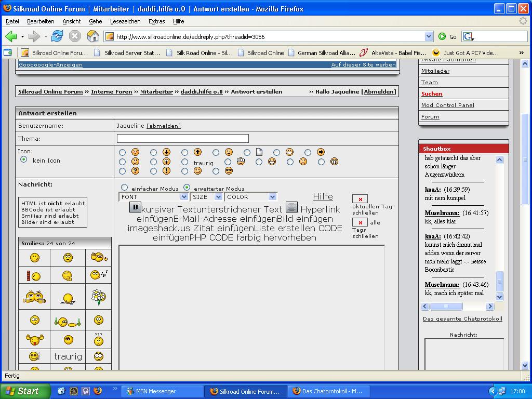Insert the two beer-drinking smilies
The width and height of the screenshot is (532, 399).
[34, 297]
